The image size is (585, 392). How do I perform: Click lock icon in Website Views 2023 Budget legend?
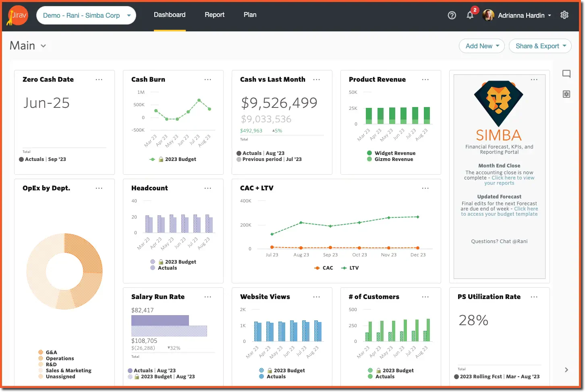(270, 371)
